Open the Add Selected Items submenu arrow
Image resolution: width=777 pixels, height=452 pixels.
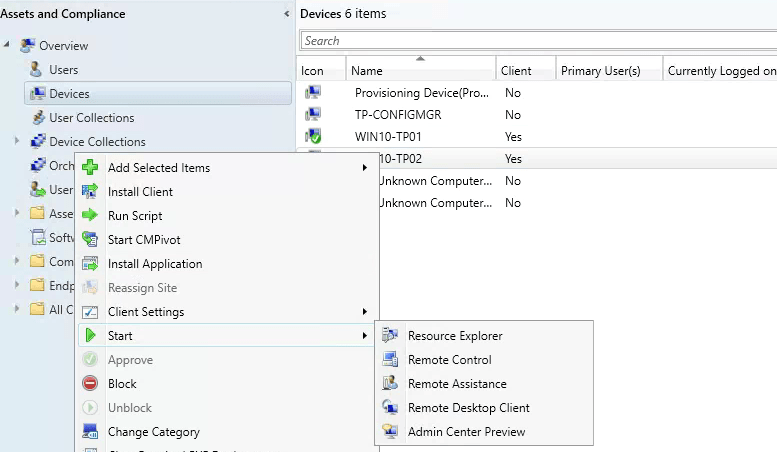coord(364,168)
